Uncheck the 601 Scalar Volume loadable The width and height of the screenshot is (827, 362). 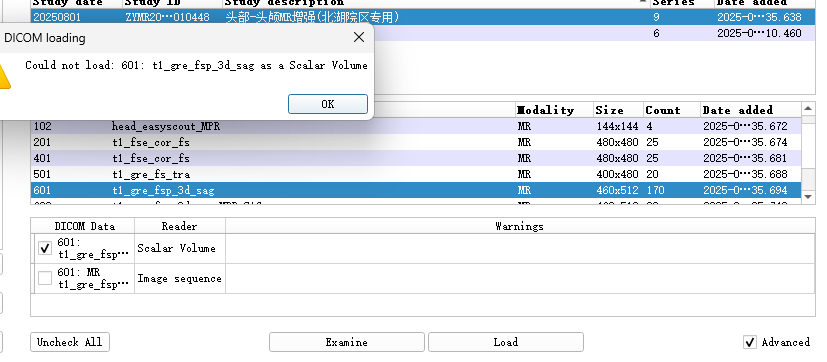[45, 248]
